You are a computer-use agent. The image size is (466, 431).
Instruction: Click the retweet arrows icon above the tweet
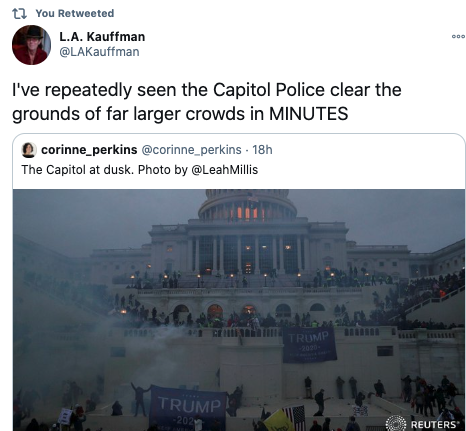19,13
